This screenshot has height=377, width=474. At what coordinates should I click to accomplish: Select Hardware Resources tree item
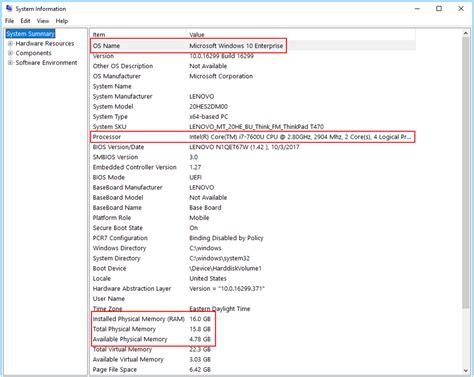45,43
